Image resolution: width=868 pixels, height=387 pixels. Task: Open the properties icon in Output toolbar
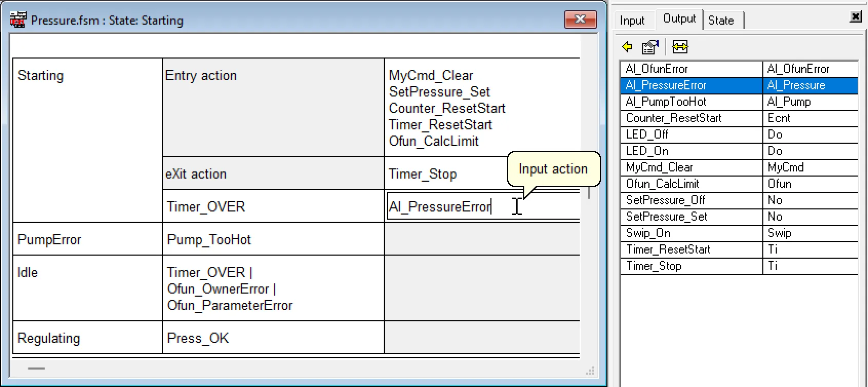pyautogui.click(x=650, y=47)
